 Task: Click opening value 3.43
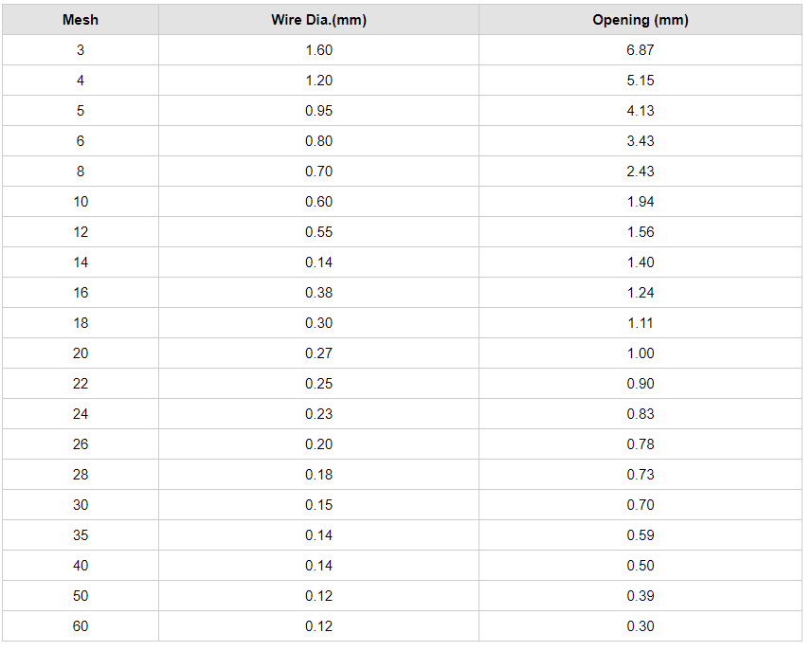(x=641, y=141)
